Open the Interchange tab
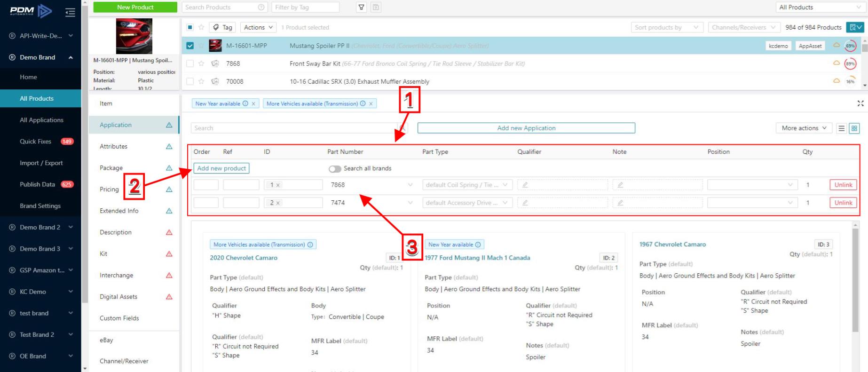Viewport: 868px width, 372px height. tap(134, 275)
